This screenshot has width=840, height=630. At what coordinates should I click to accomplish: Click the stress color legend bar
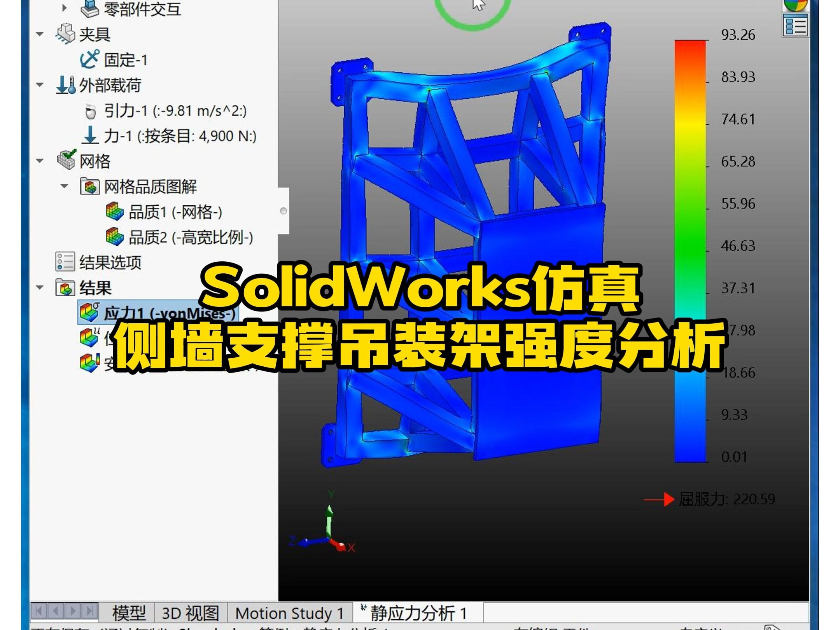pos(690,251)
